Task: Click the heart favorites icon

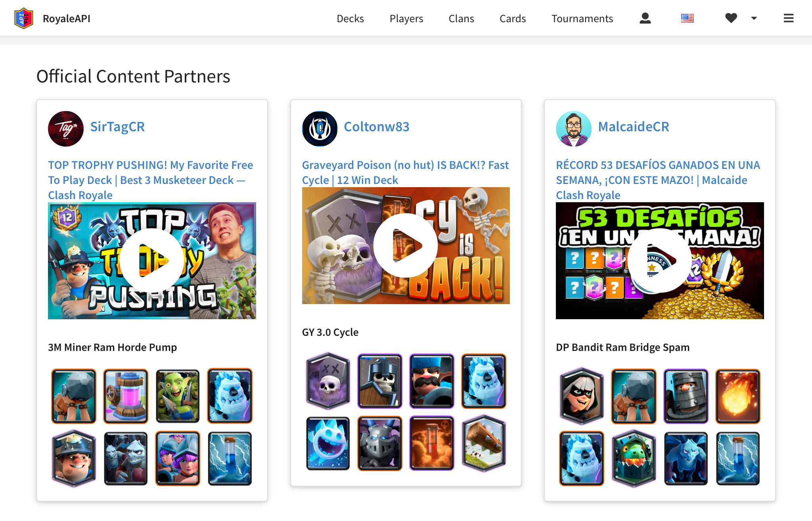Action: pos(731,18)
